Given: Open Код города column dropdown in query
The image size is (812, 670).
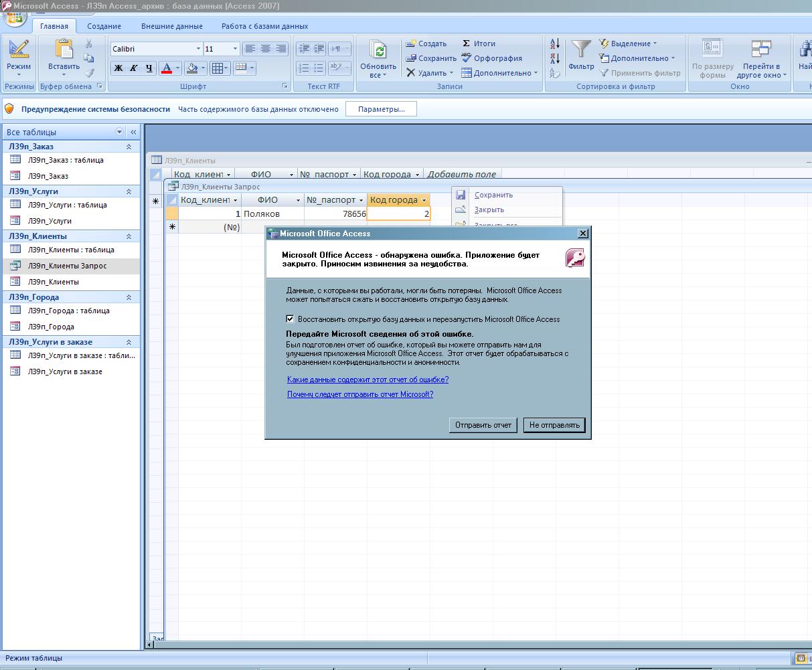Looking at the screenshot, I should [424, 200].
